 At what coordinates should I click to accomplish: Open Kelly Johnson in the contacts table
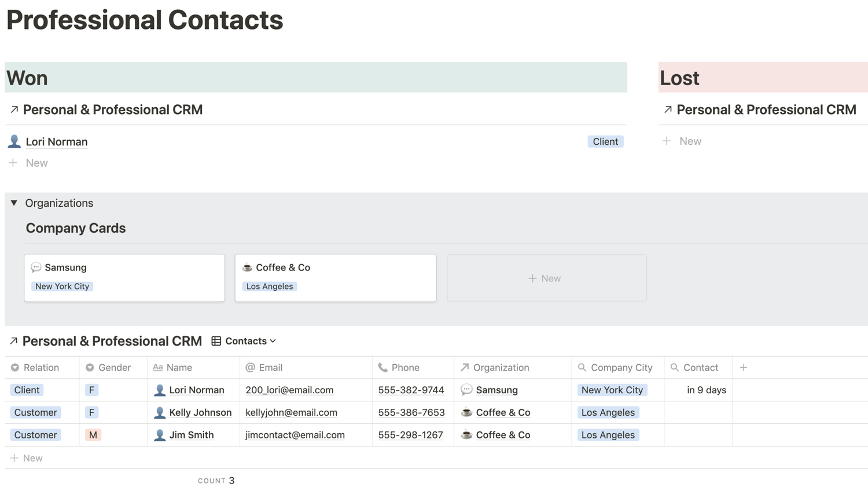[x=200, y=412]
